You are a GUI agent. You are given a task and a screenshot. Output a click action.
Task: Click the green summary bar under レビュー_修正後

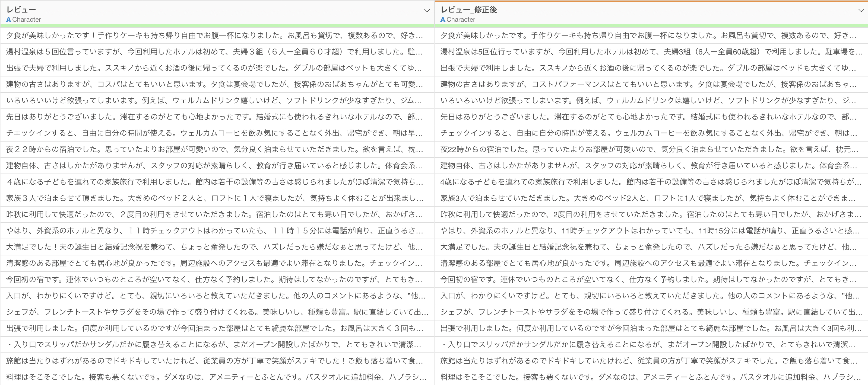click(x=651, y=25)
